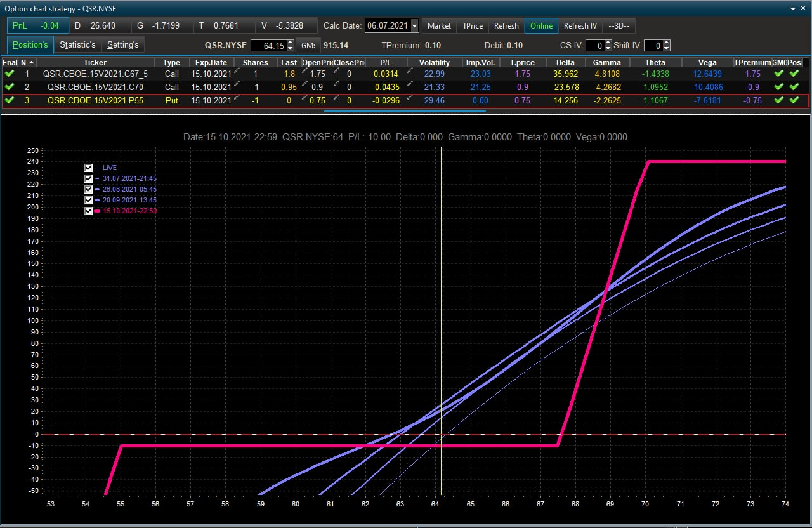Click the pencil edit icon next to C70 open price

point(306,87)
